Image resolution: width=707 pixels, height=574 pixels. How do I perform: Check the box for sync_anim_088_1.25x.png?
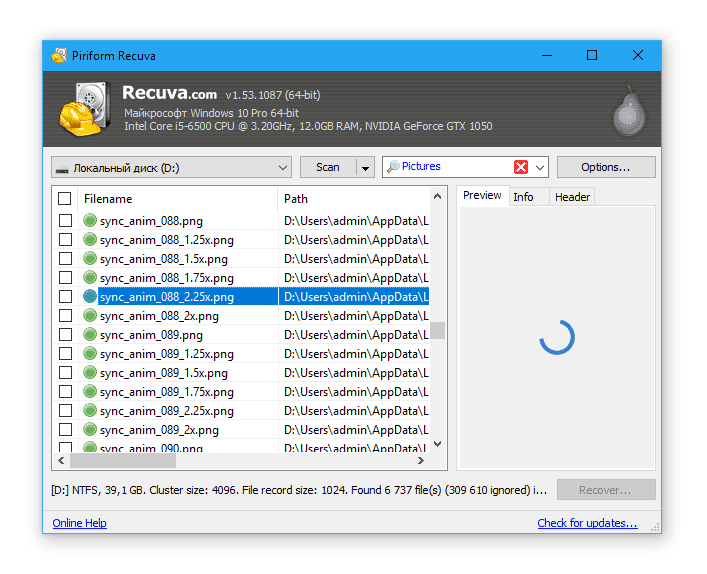[65, 239]
